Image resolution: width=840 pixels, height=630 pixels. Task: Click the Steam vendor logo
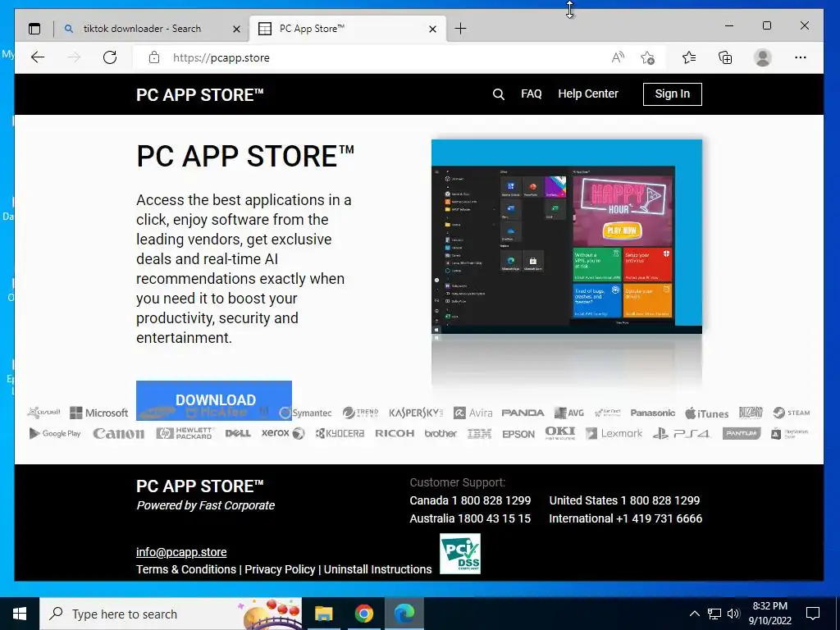pos(791,413)
